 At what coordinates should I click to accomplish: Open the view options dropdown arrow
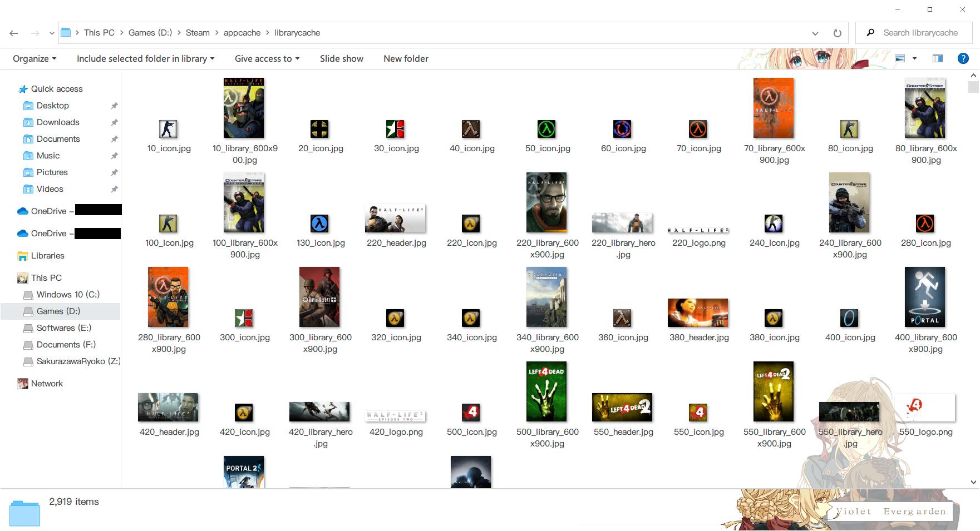pos(914,58)
